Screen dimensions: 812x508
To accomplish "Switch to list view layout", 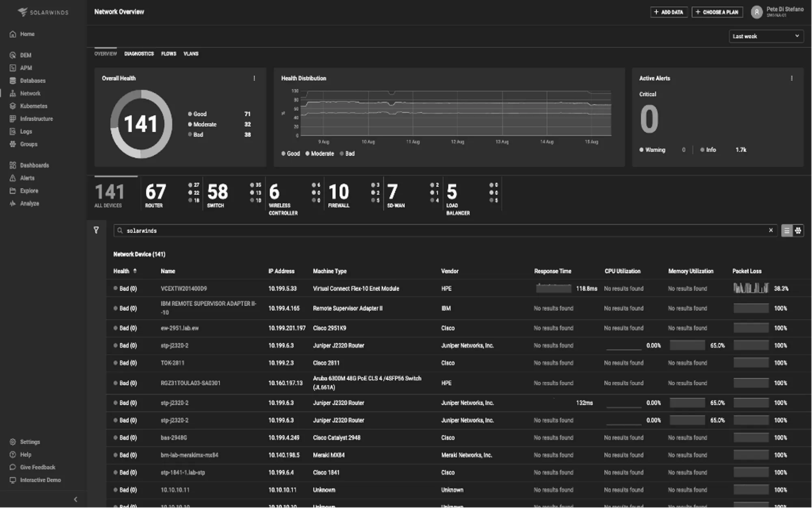I will coord(786,230).
